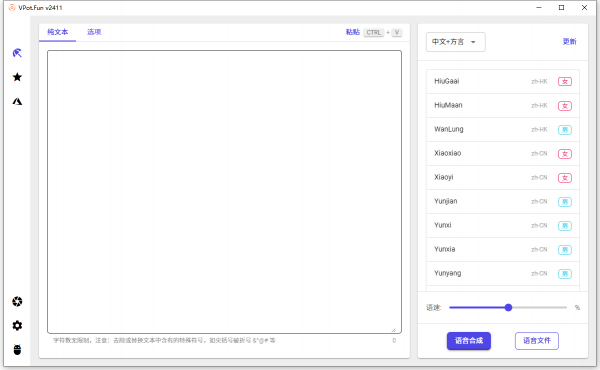Click the female tag on HiuMaan row
This screenshot has height=370, width=600.
point(565,106)
